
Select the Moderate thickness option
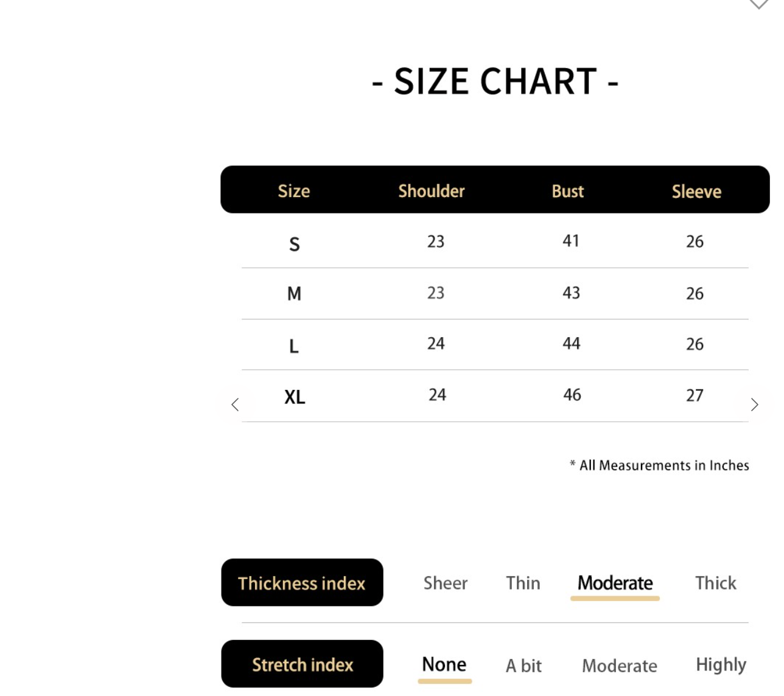[615, 583]
